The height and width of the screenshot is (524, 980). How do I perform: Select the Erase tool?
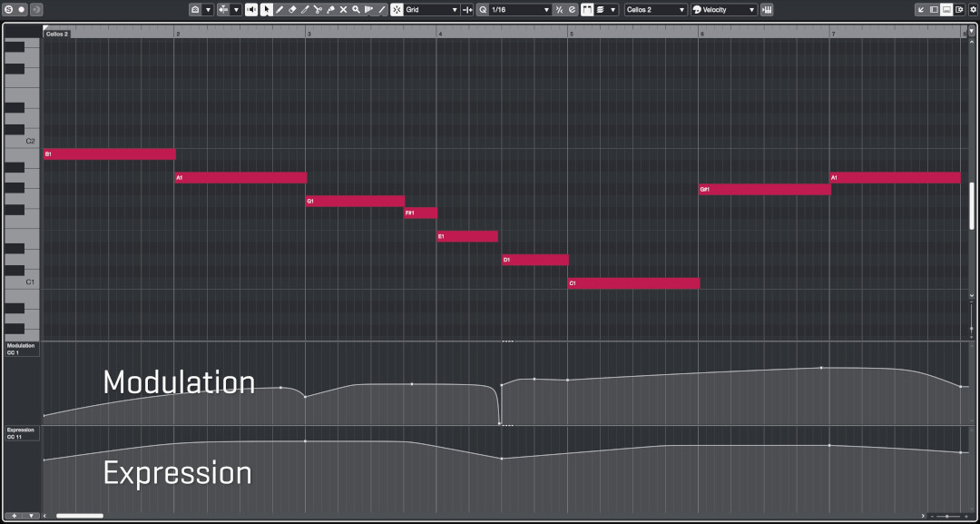coord(292,10)
